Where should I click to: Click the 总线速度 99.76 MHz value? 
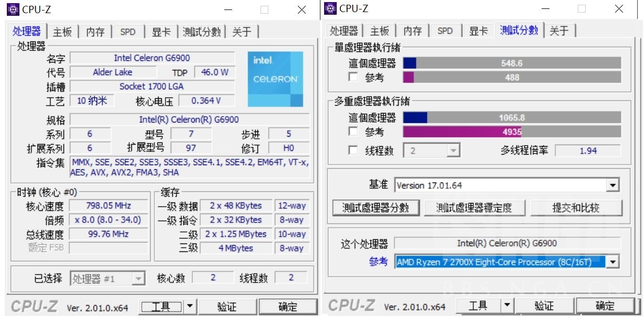coord(109,234)
